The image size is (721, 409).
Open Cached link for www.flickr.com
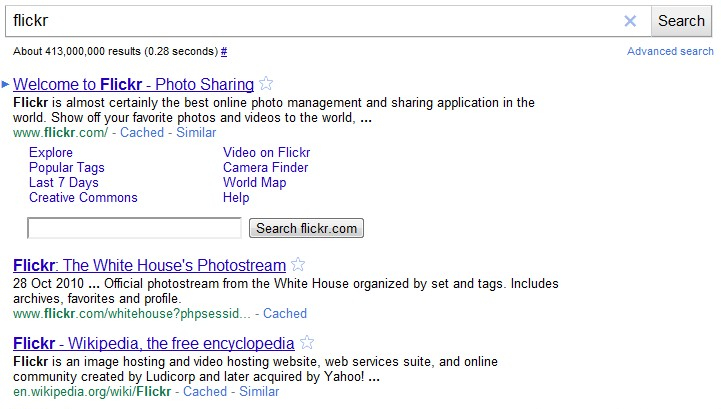click(142, 132)
